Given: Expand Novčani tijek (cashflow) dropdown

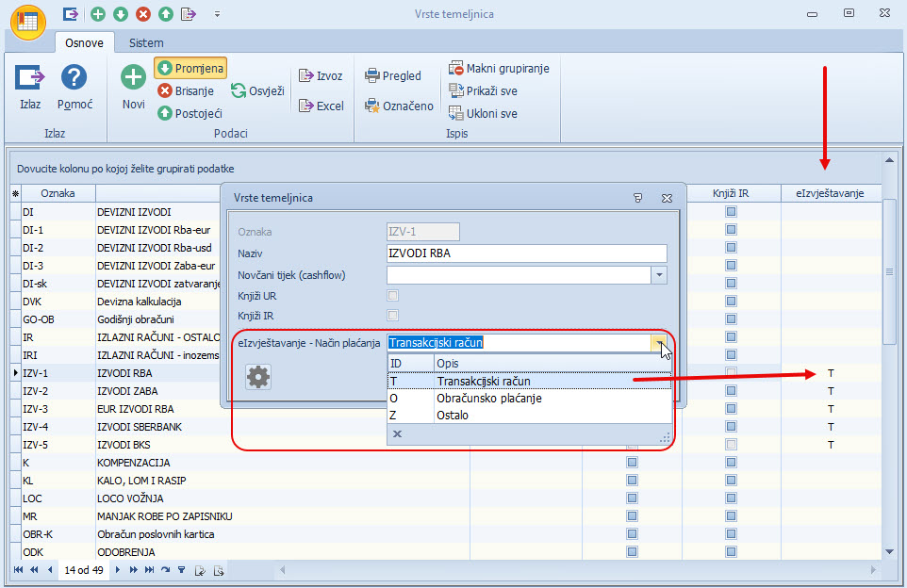Looking at the screenshot, I should [x=659, y=274].
